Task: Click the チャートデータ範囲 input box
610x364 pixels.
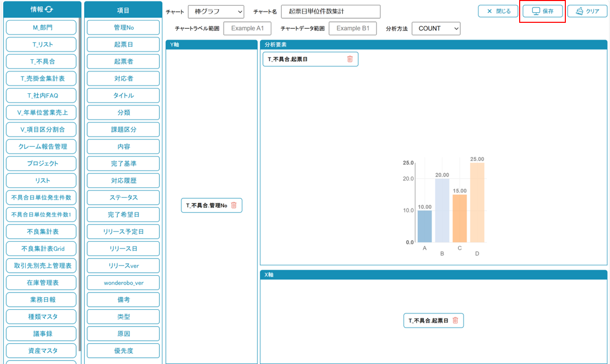Action: click(353, 28)
